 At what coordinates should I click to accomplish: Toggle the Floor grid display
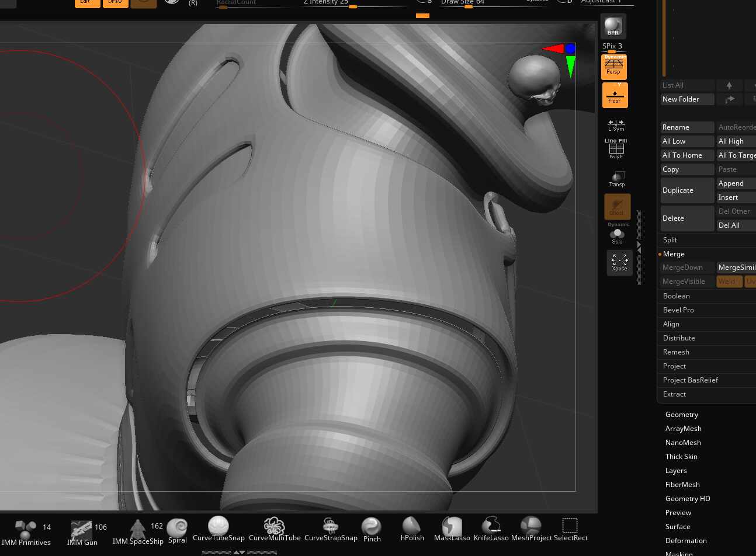(615, 95)
